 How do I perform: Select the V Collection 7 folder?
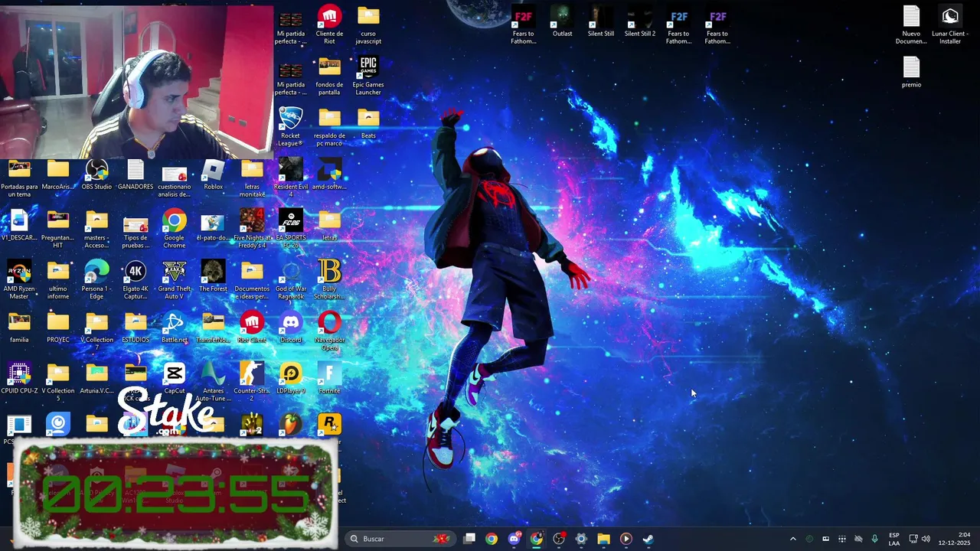(x=96, y=333)
